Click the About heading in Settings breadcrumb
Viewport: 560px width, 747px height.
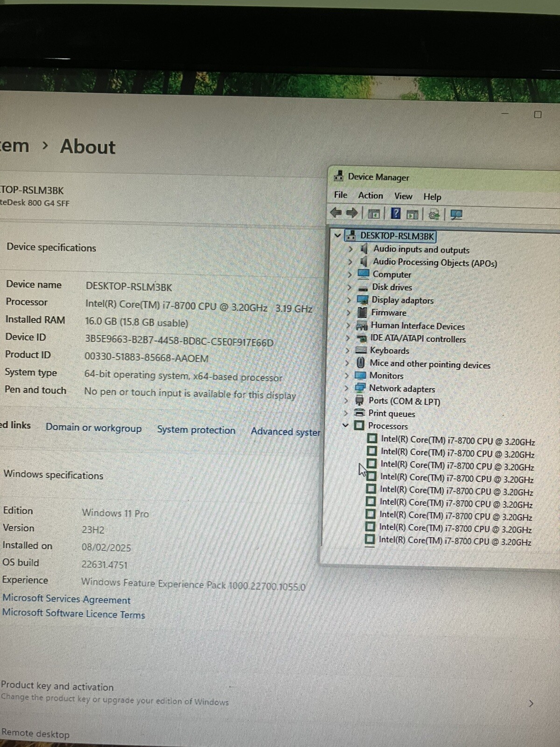pyautogui.click(x=88, y=146)
